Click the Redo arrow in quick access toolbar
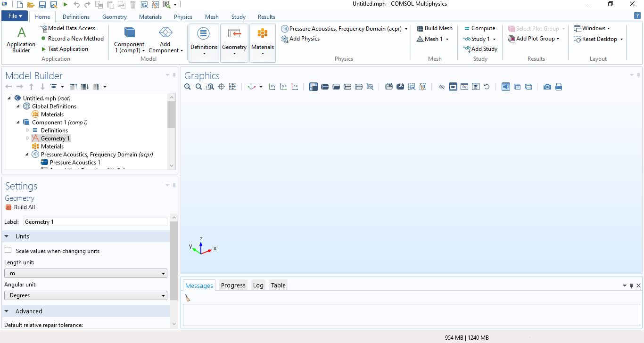The image size is (644, 343). [88, 5]
